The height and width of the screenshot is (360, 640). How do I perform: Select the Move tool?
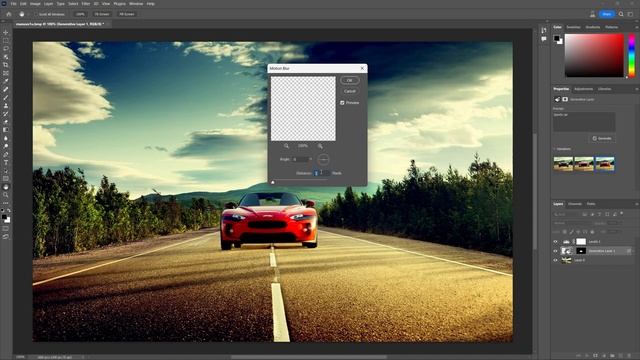click(x=6, y=33)
